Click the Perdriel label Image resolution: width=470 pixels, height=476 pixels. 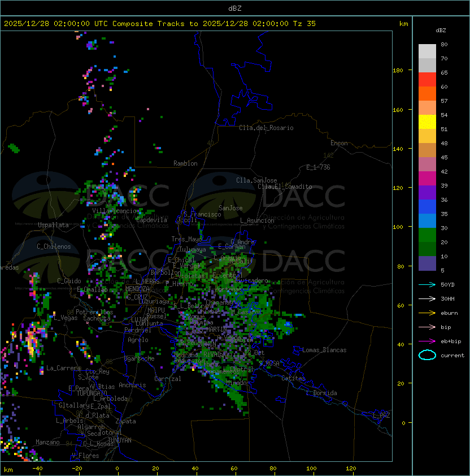click(138, 330)
